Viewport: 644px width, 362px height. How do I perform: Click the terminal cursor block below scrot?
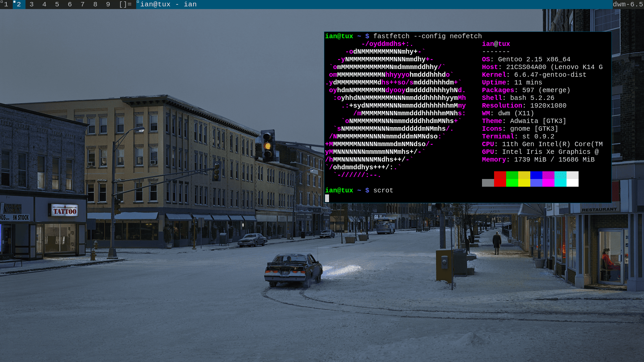pos(327,198)
